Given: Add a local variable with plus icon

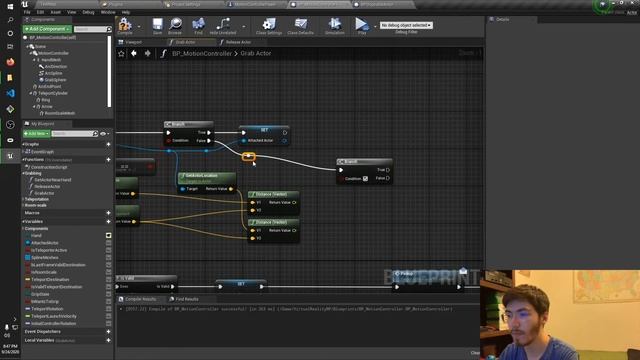Looking at the screenshot, I should click(x=109, y=340).
